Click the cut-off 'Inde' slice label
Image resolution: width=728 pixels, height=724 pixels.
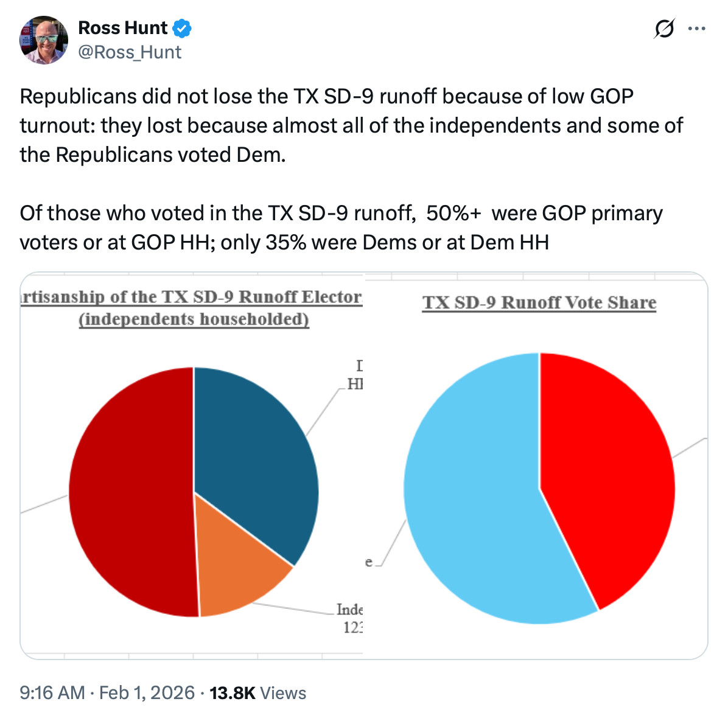click(x=349, y=610)
